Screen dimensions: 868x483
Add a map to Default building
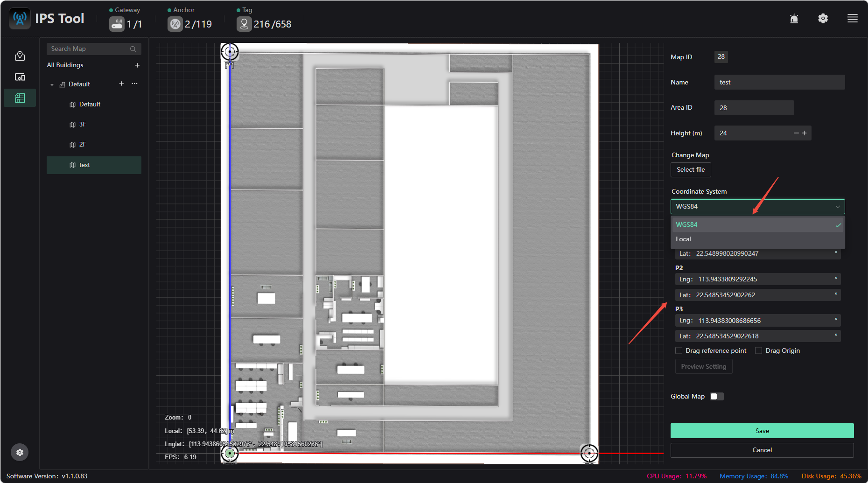tap(121, 84)
